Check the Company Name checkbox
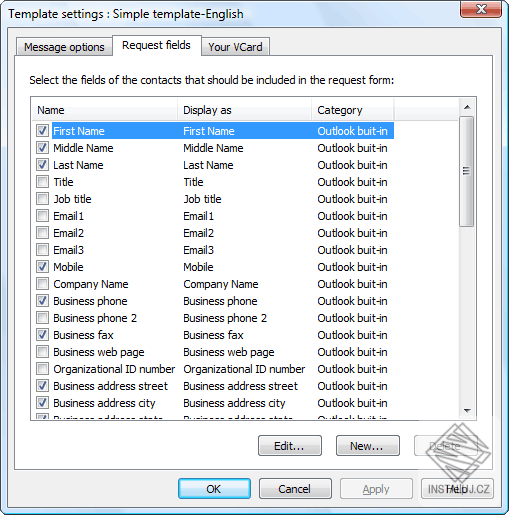This screenshot has width=509, height=516. [42, 284]
